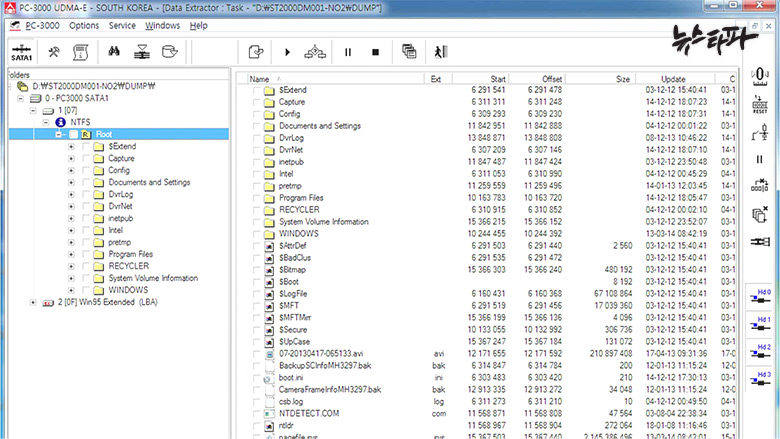Viewport: 780px width, 439px height.
Task: Select the ntldr file in list
Action: click(286, 426)
